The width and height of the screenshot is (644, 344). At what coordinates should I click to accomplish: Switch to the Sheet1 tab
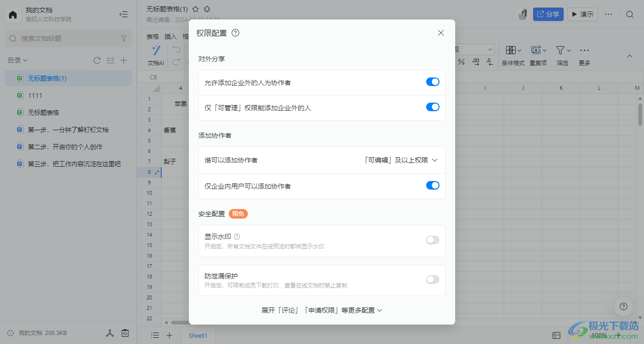(198, 335)
